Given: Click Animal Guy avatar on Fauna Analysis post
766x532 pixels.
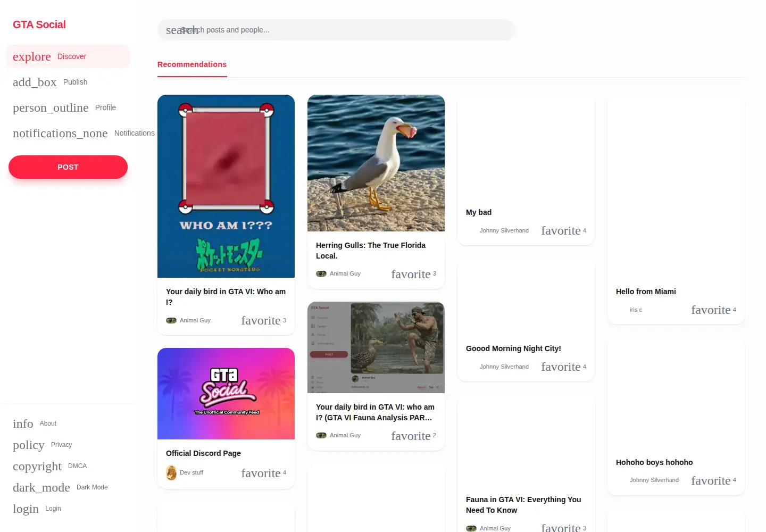Looking at the screenshot, I should (x=321, y=435).
